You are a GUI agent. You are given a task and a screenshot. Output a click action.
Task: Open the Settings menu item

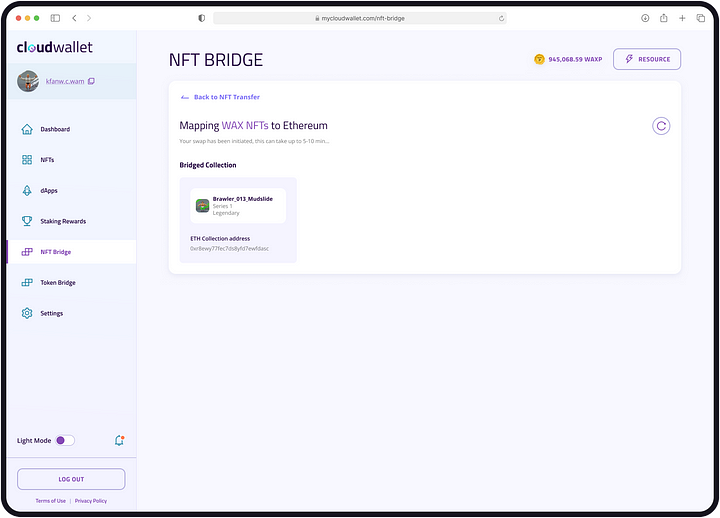point(72,313)
